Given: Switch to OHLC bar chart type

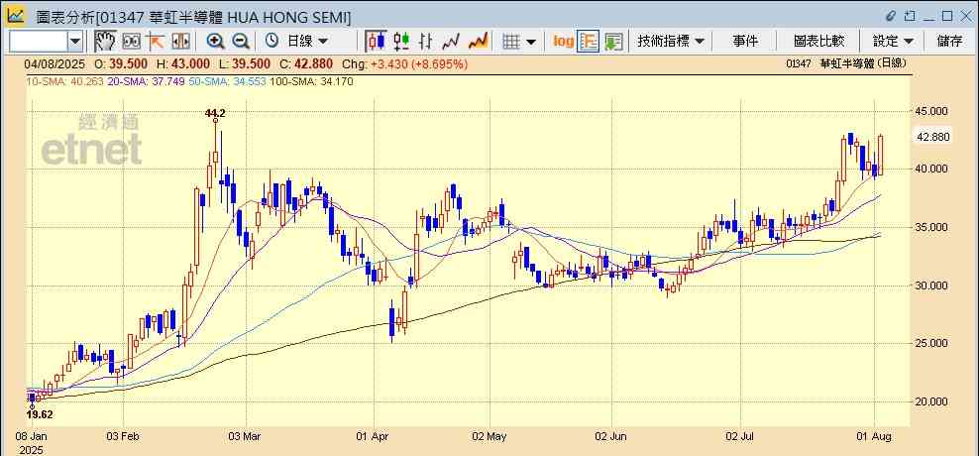Looking at the screenshot, I should pyautogui.click(x=426, y=42).
